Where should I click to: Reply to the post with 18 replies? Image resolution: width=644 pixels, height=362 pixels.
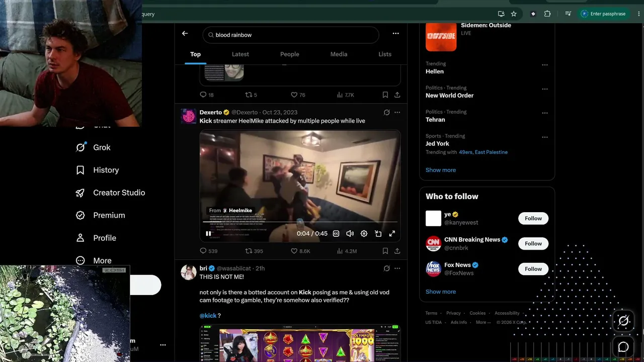click(x=207, y=95)
